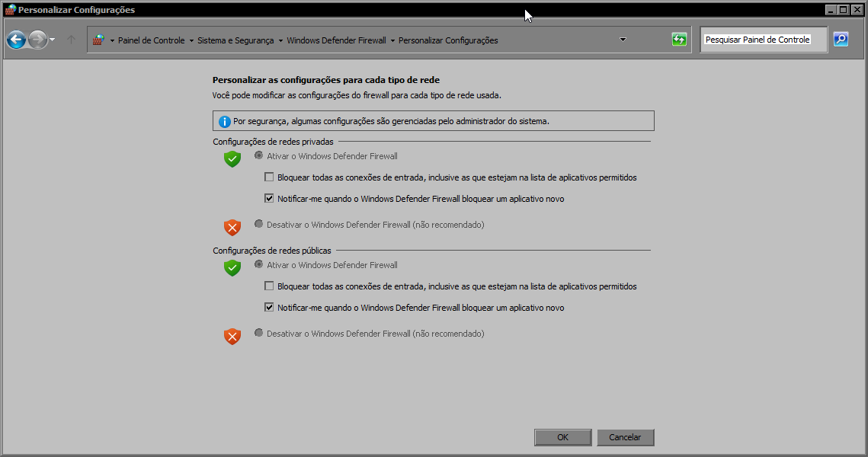Click red shield icon under public networks
868x457 pixels.
[x=232, y=337]
